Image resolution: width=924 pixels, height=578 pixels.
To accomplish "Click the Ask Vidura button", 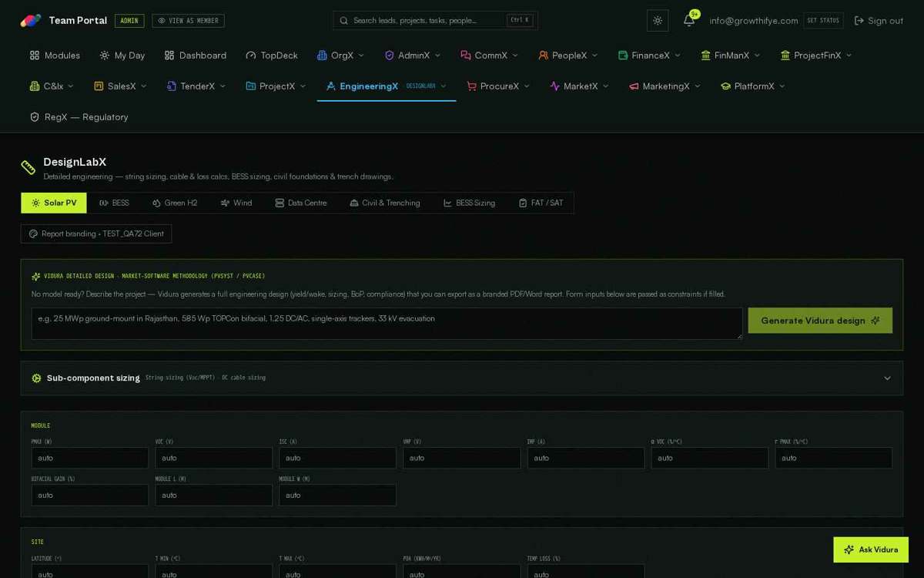I will coord(871,549).
